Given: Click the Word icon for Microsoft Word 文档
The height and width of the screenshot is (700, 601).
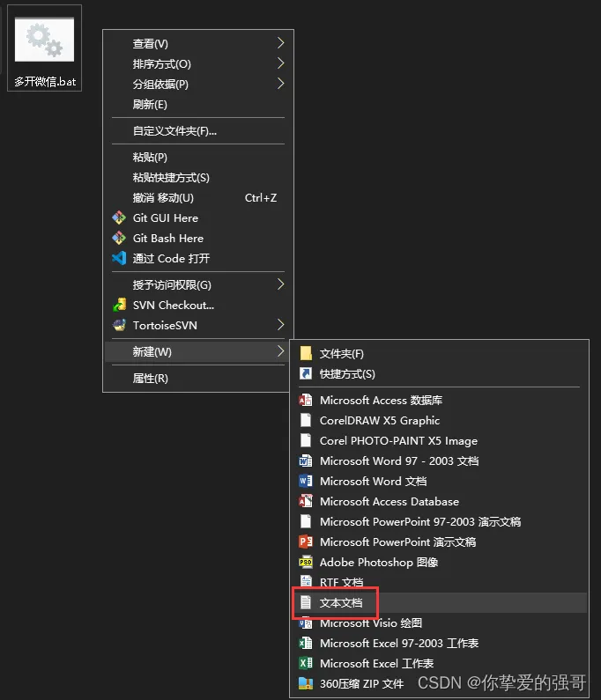Looking at the screenshot, I should pyautogui.click(x=306, y=481).
